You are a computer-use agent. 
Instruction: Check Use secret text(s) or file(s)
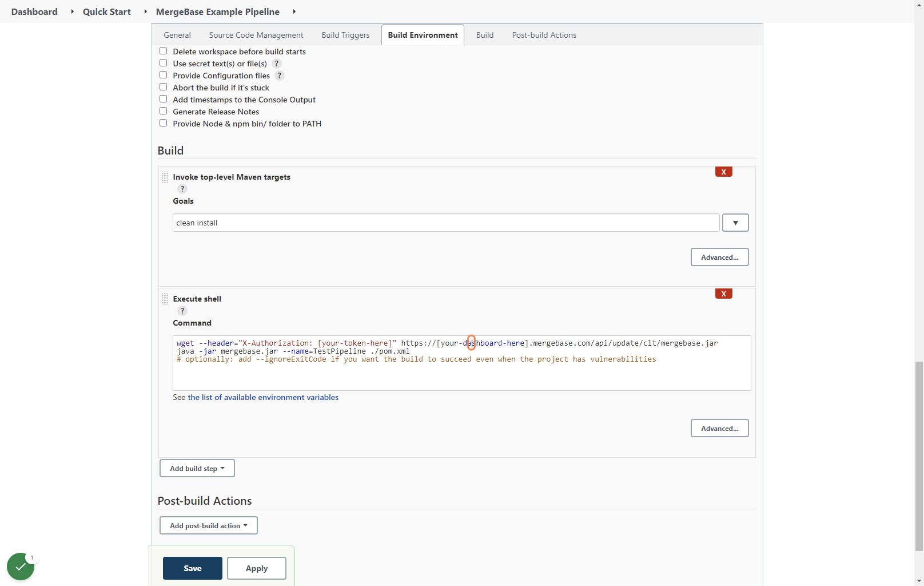[163, 63]
